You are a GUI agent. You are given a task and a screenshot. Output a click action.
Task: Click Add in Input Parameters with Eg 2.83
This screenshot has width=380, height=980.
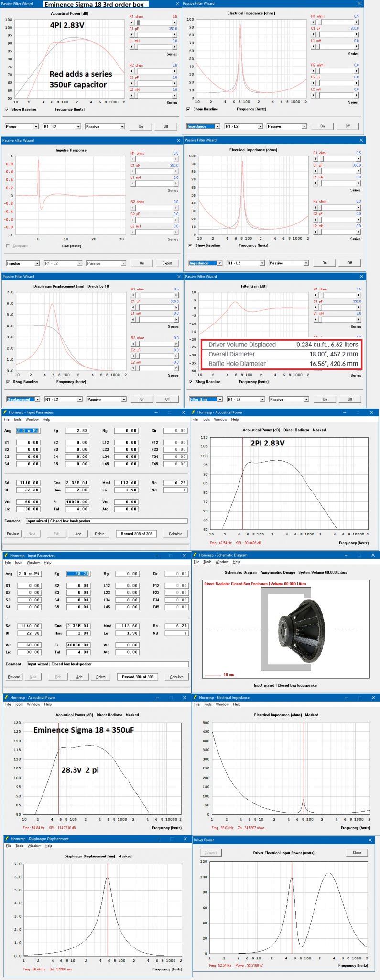(78, 534)
